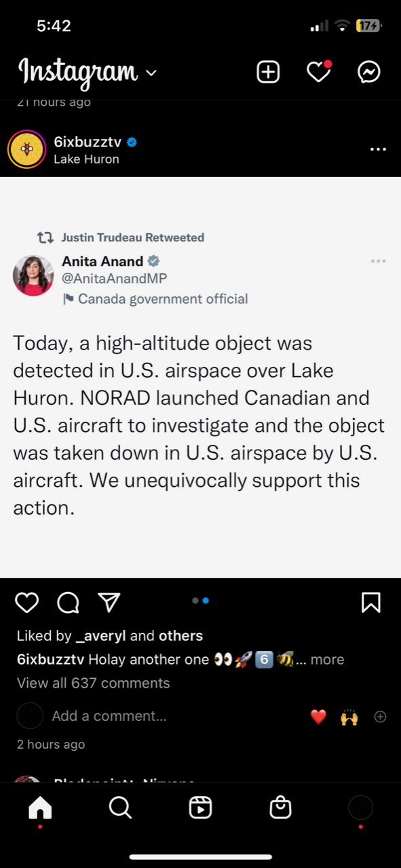Tap the Add a comment field
This screenshot has height=868, width=401.
tap(109, 716)
